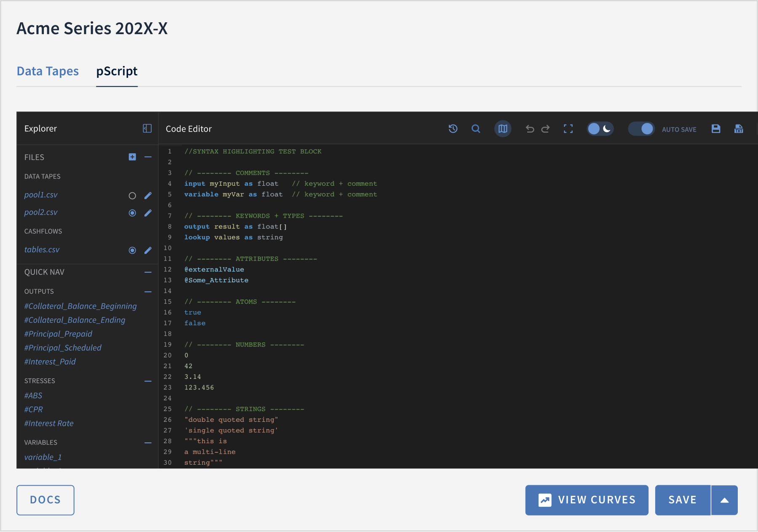Screen dimensions: 758x532
Task: Enter fullscreen editor mode
Action: coord(568,129)
